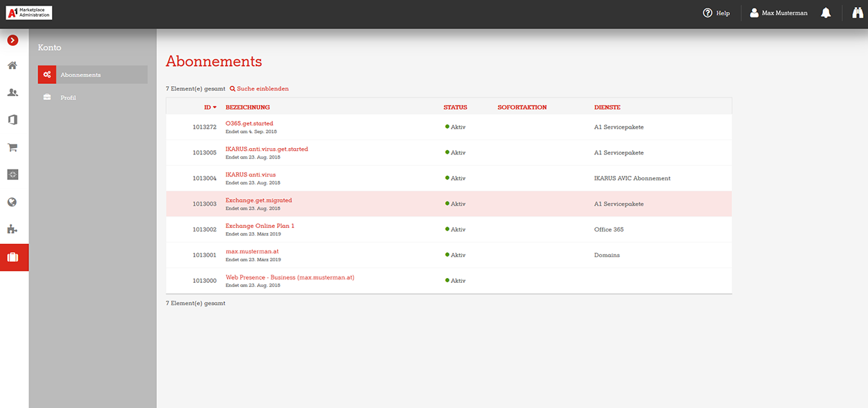
Task: Click ID 1013002 cell
Action: [205, 229]
